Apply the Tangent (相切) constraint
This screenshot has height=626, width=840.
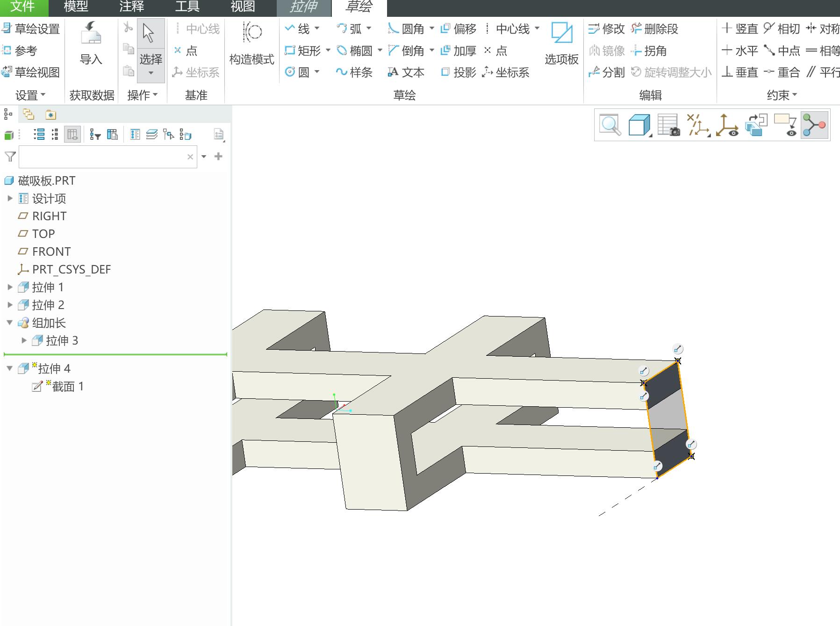(782, 29)
